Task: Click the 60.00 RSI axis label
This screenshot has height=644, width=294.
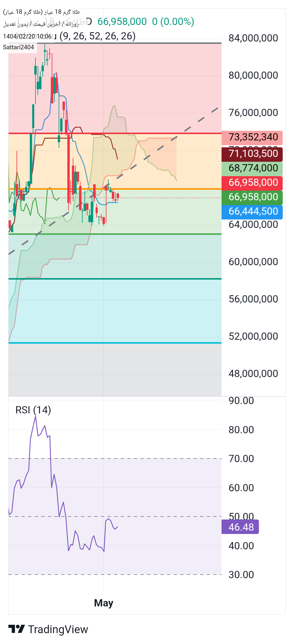Action: click(x=241, y=488)
